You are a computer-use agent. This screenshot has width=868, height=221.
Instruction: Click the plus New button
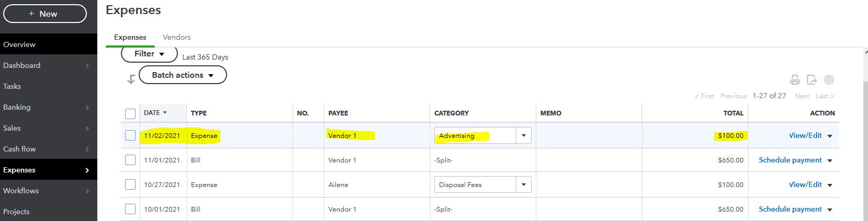pos(45,14)
